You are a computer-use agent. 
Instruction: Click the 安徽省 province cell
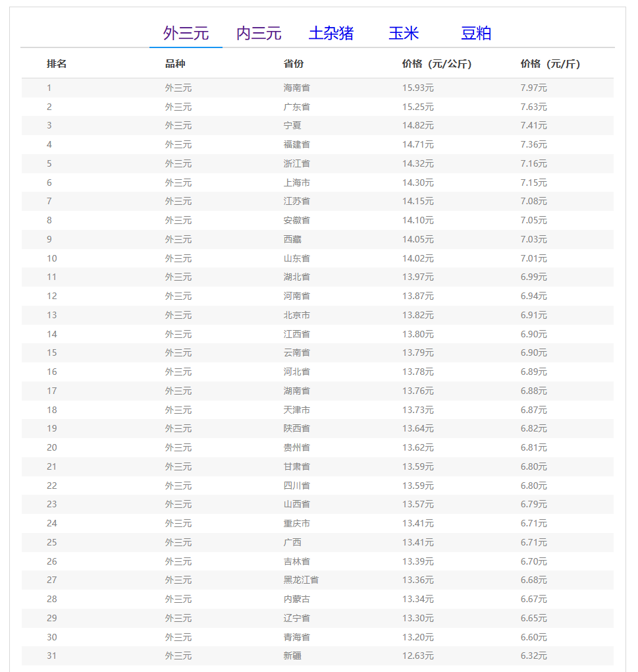point(296,220)
